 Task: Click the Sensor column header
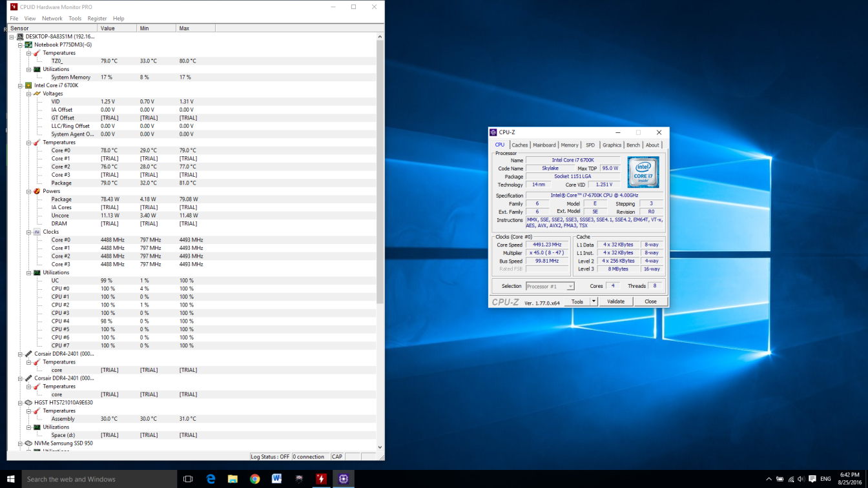point(52,28)
